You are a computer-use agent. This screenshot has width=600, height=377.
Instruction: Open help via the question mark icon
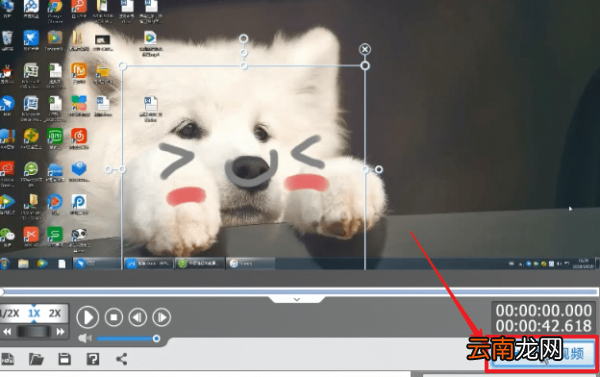[x=93, y=359]
